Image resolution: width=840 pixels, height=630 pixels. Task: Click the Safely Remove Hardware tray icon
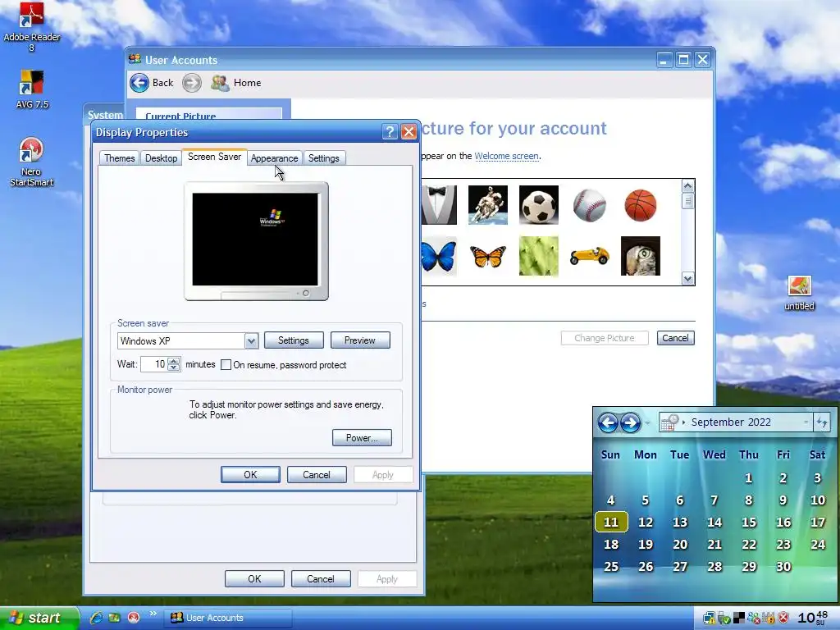coord(724,619)
